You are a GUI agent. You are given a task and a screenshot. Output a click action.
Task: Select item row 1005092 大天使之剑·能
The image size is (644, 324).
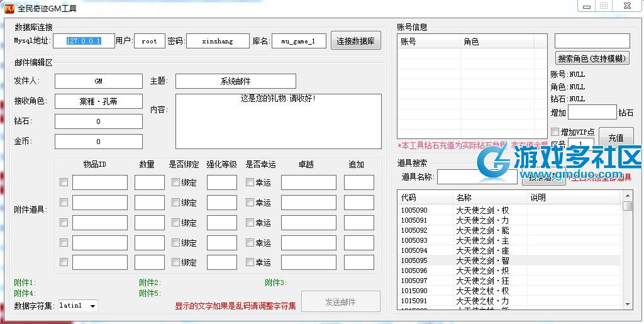tap(509, 230)
